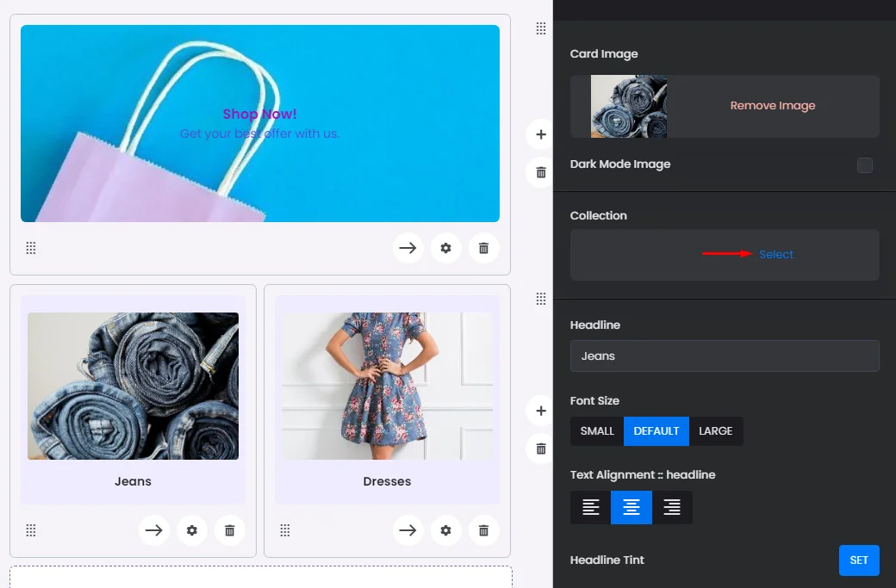Viewport: 896px width, 588px height.
Task: Click the arrow icon on Dresses card
Action: (408, 530)
